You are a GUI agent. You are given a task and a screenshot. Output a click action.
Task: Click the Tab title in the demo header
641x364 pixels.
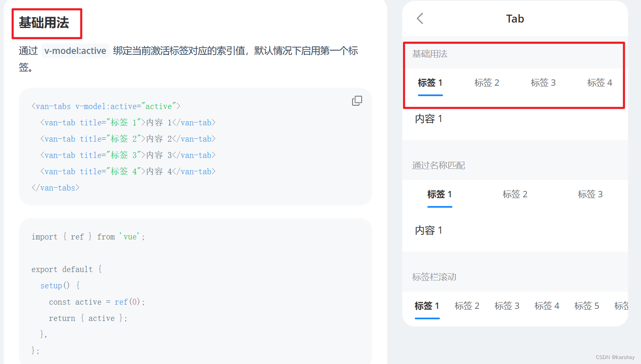(515, 19)
